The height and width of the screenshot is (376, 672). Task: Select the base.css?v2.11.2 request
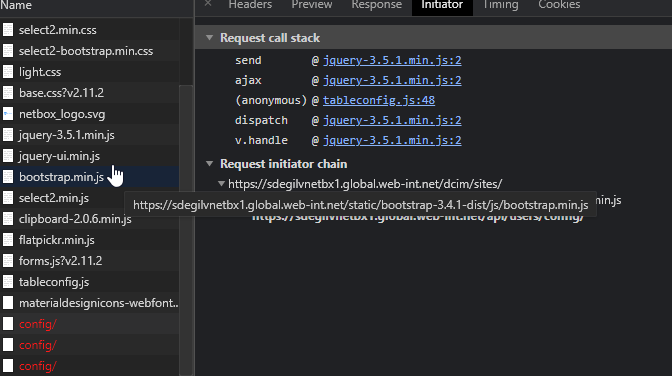pos(90,93)
